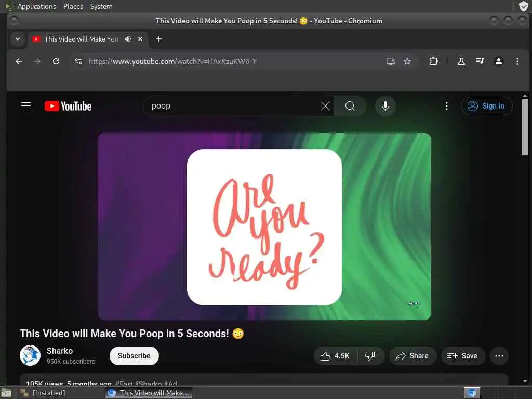Select the YouTube URL in address bar
The width and height of the screenshot is (532, 399).
point(173,61)
